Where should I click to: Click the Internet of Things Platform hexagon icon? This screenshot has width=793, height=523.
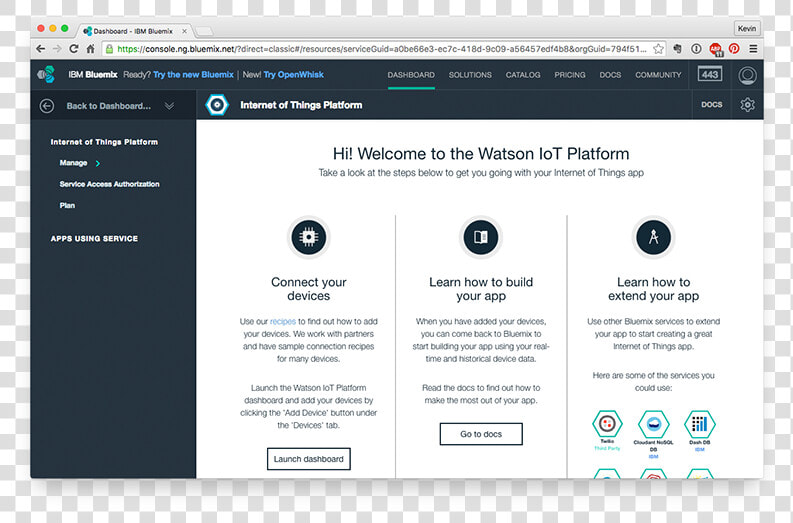point(217,105)
